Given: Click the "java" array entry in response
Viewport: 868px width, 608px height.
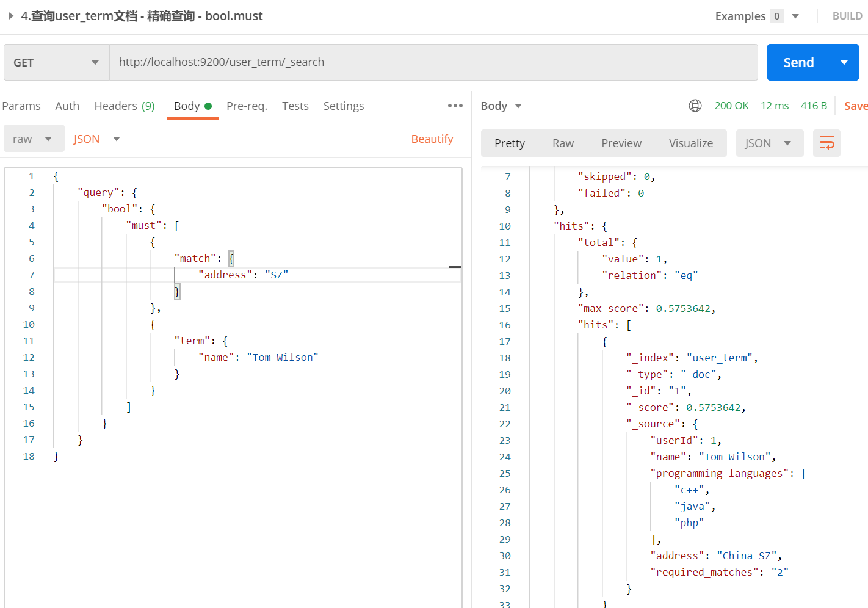Looking at the screenshot, I should click(x=695, y=506).
